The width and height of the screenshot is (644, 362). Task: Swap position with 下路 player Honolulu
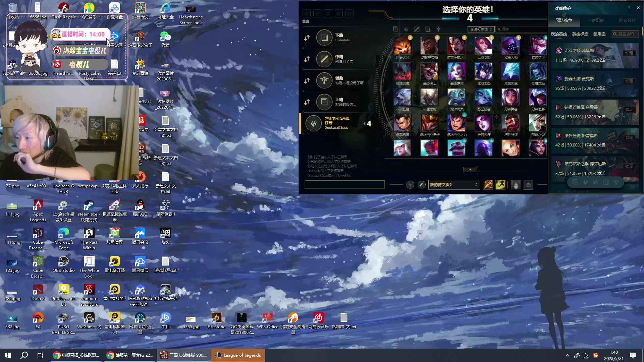[x=307, y=38]
